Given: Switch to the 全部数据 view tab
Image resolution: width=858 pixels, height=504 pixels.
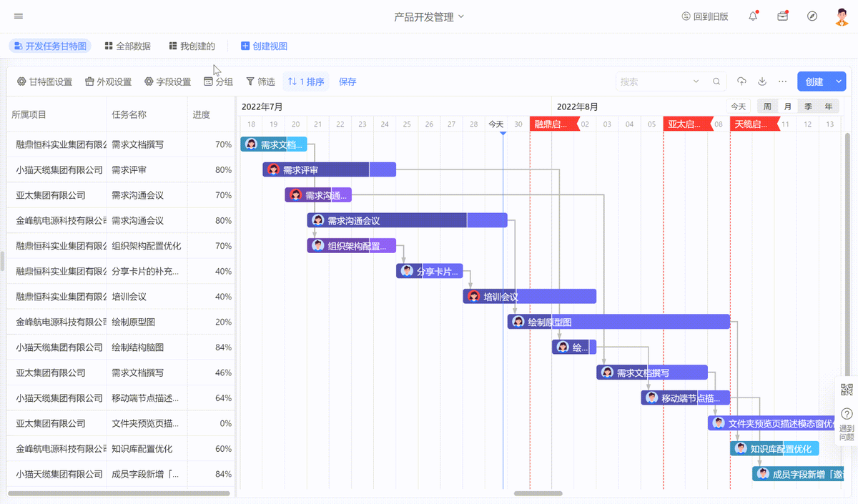Looking at the screenshot, I should [x=128, y=46].
